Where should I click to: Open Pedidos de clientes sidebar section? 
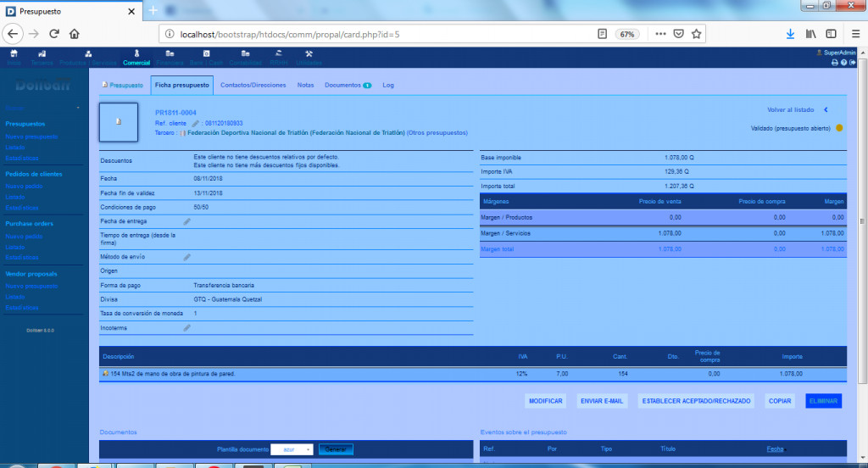tap(34, 174)
